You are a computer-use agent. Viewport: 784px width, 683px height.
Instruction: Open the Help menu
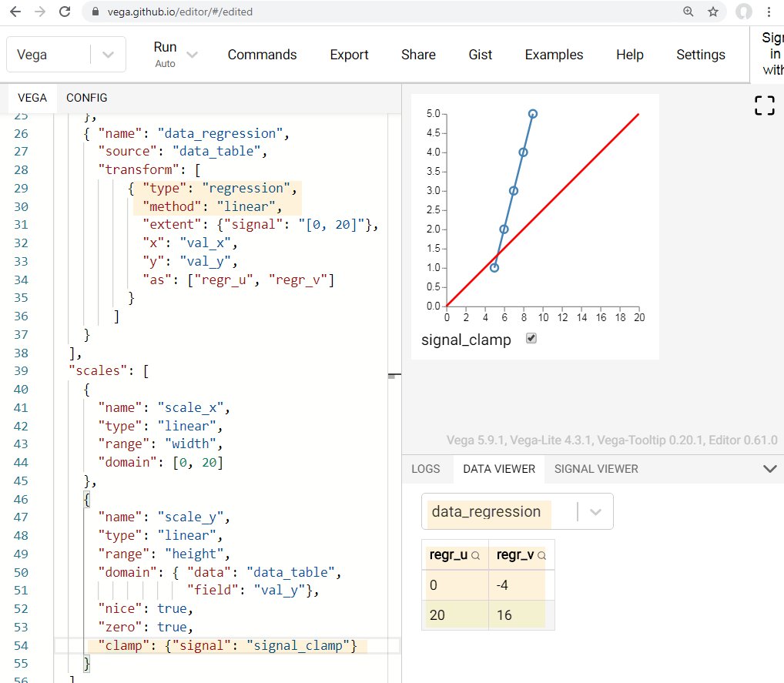(x=629, y=55)
